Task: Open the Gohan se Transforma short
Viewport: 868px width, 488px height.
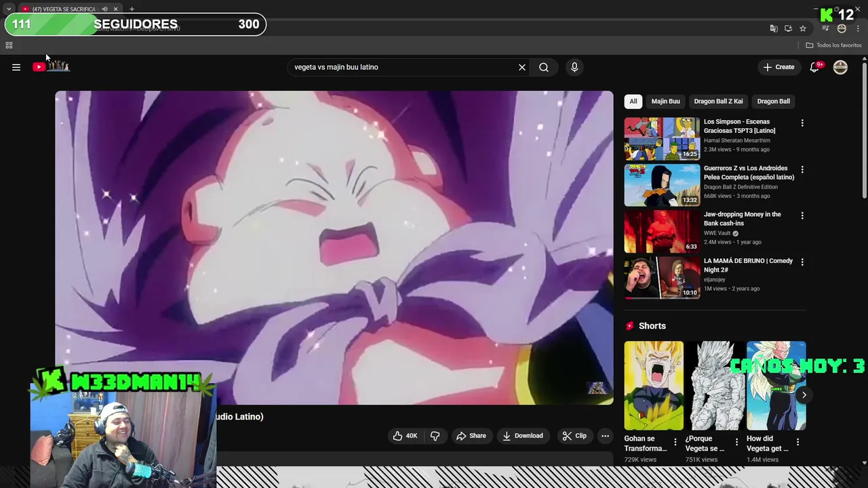Action: [654, 386]
